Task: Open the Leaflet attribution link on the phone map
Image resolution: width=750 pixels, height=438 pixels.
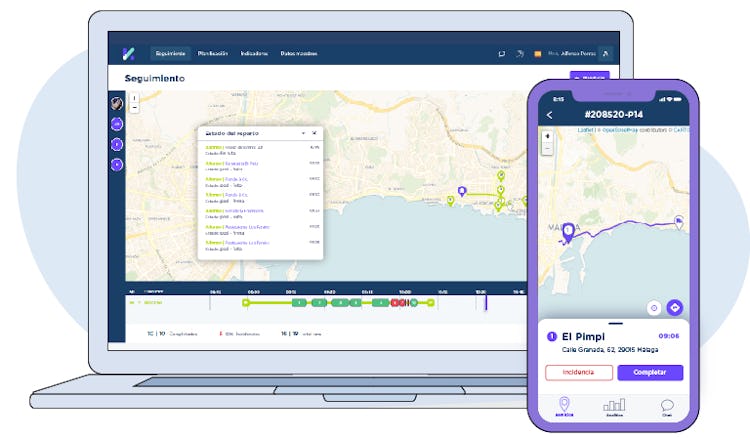Action: (585, 130)
